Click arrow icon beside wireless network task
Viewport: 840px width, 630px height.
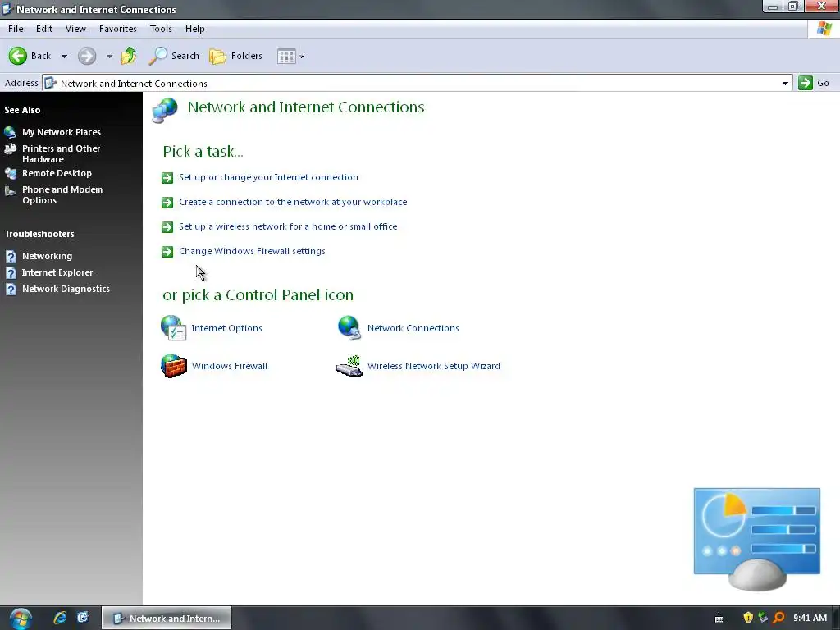[x=167, y=227]
